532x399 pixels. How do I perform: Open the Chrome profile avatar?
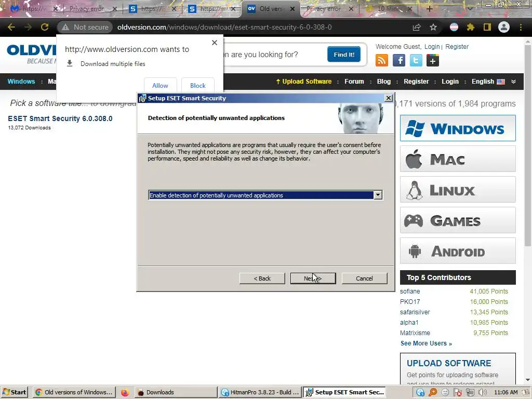[504, 27]
